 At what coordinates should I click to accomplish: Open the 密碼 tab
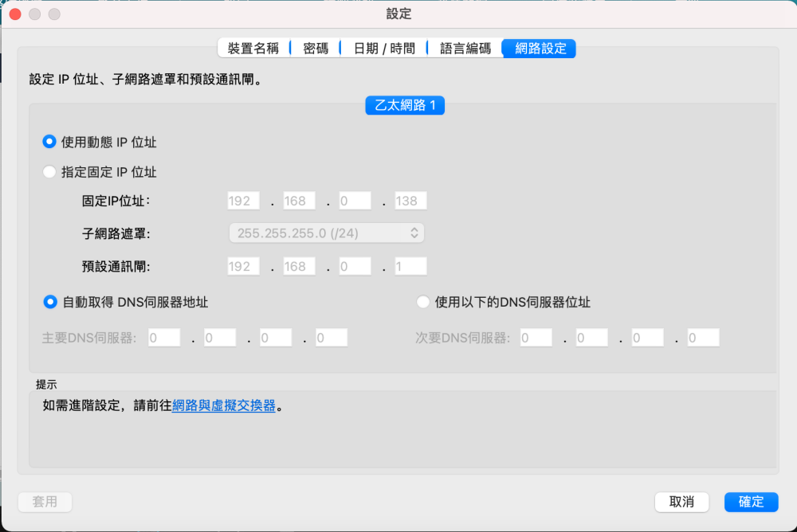click(x=316, y=49)
